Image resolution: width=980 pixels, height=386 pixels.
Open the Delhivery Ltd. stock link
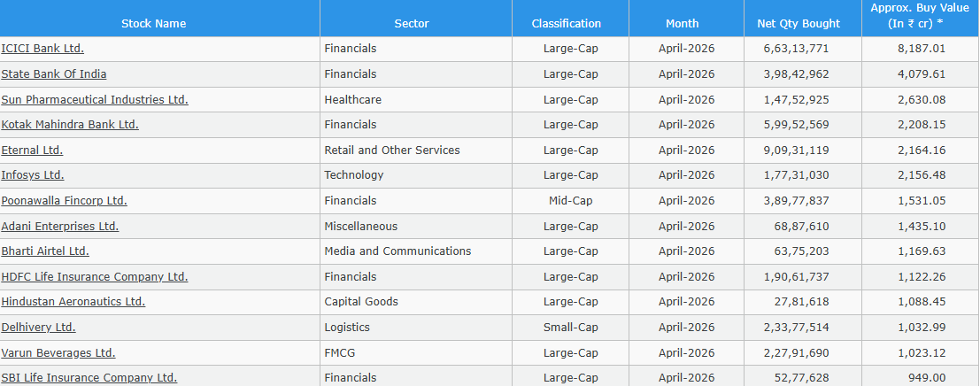[39, 328]
